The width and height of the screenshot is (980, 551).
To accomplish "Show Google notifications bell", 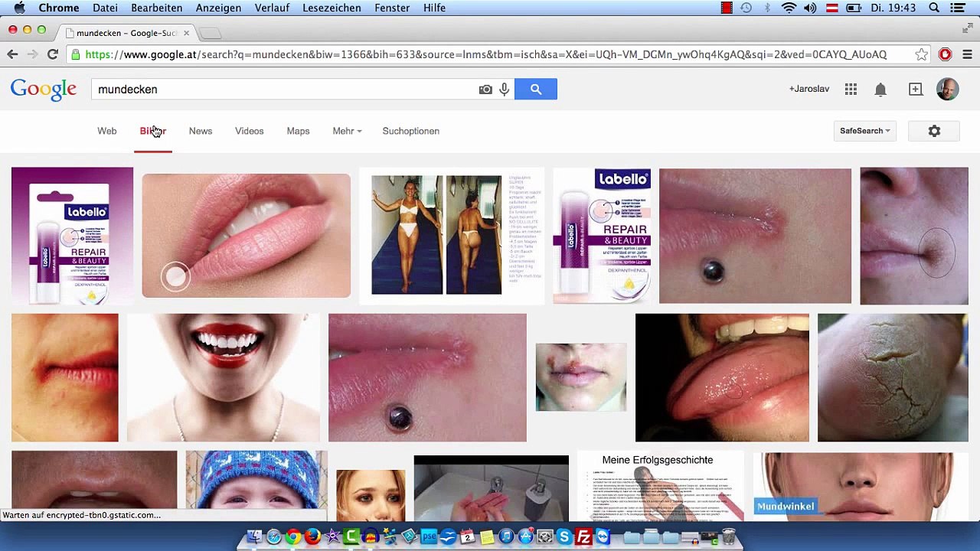I will [x=880, y=90].
